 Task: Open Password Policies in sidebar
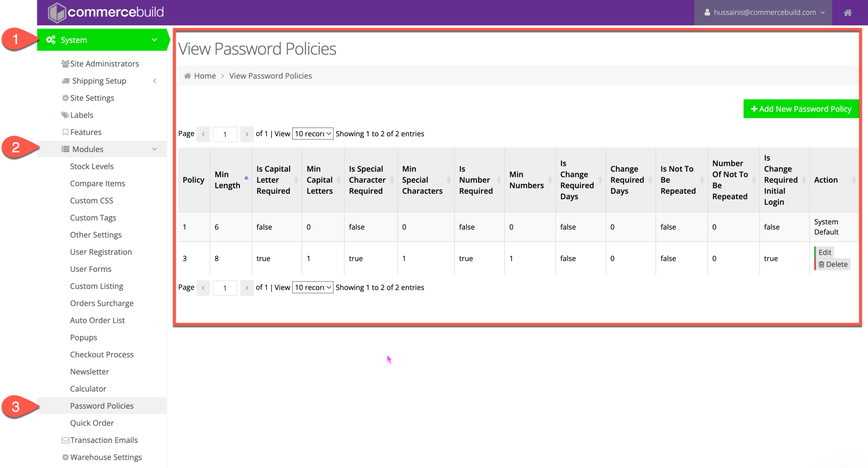(102, 406)
